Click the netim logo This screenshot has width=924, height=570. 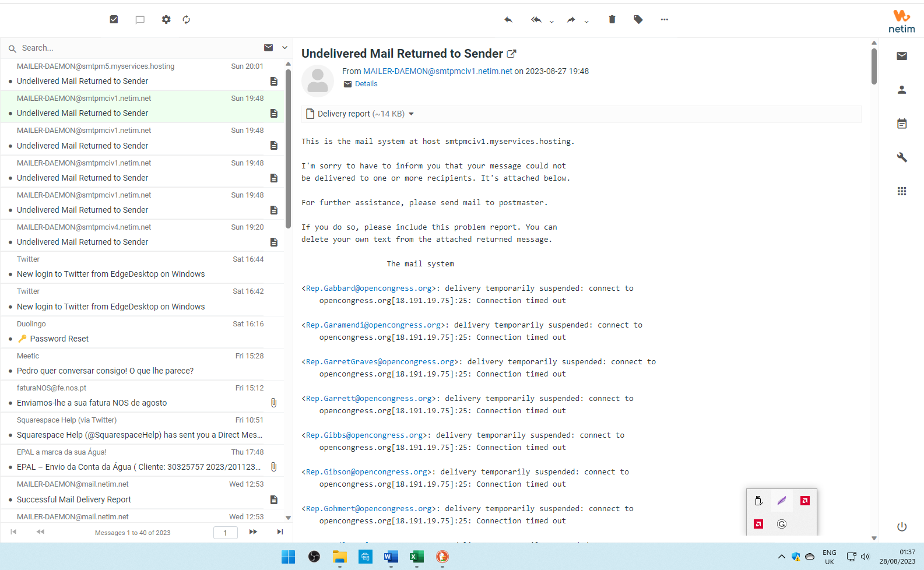click(901, 21)
